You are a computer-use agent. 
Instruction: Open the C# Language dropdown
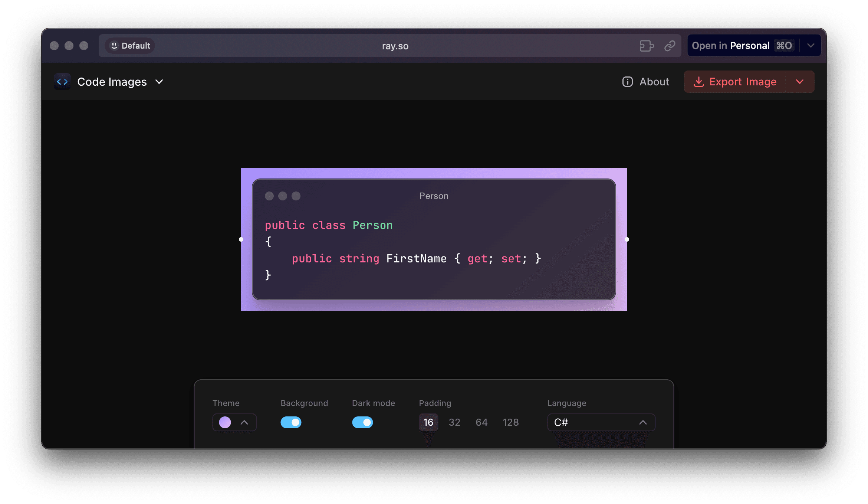point(601,422)
